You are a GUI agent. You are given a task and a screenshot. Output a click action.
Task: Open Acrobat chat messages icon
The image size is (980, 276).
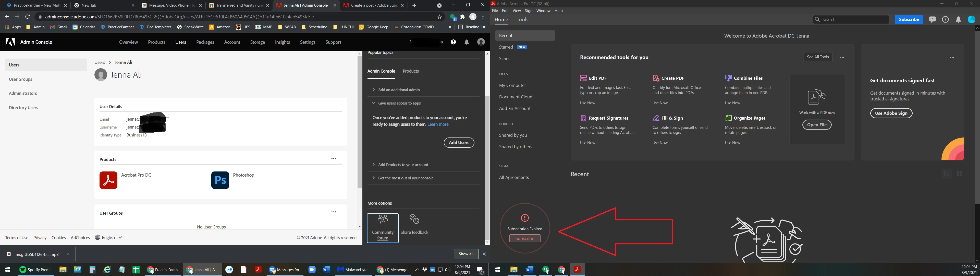pyautogui.click(x=933, y=19)
